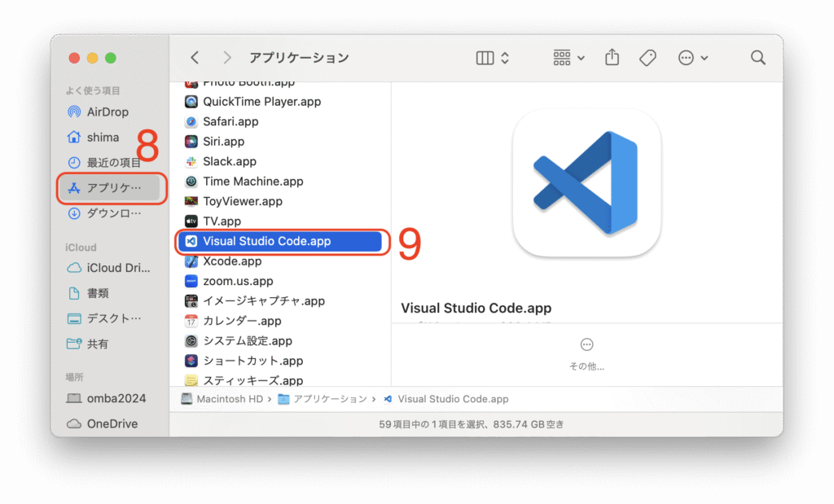The image size is (834, 504).
Task: Go back with the left chevron
Action: pos(195,58)
